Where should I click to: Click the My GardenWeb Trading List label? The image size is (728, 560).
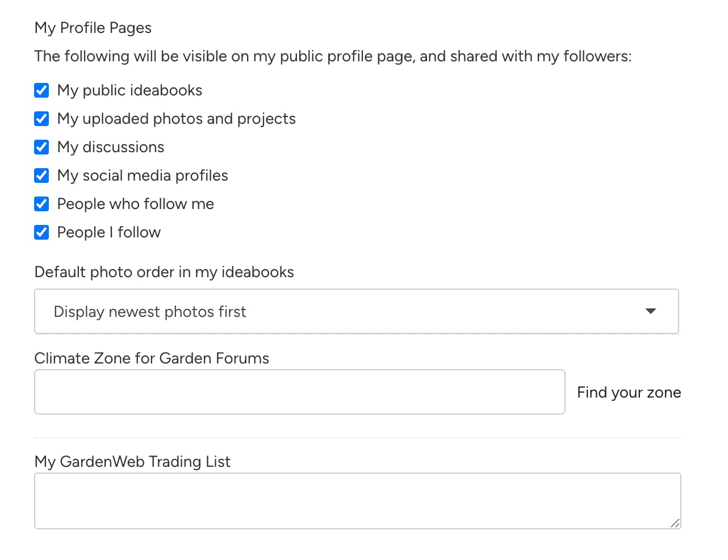pyautogui.click(x=132, y=462)
